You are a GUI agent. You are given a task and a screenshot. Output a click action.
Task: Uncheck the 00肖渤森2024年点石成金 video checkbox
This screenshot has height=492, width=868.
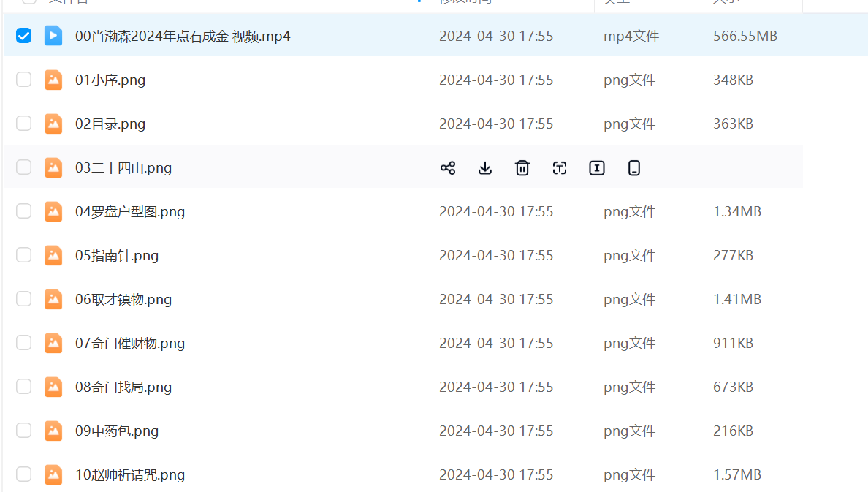click(24, 36)
